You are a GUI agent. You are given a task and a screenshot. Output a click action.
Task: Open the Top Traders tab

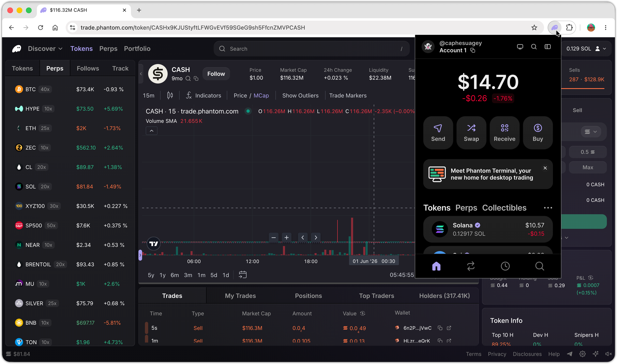click(376, 295)
